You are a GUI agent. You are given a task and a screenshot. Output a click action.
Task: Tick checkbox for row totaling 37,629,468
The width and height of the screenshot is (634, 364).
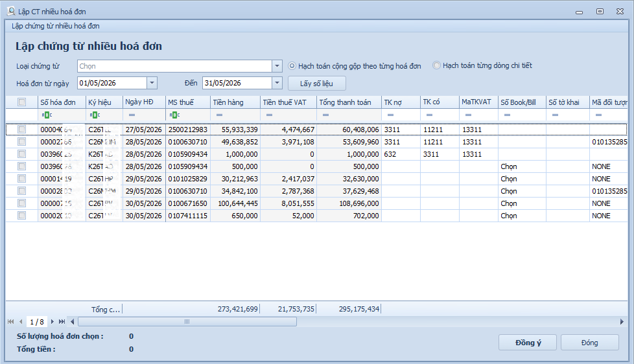click(22, 191)
